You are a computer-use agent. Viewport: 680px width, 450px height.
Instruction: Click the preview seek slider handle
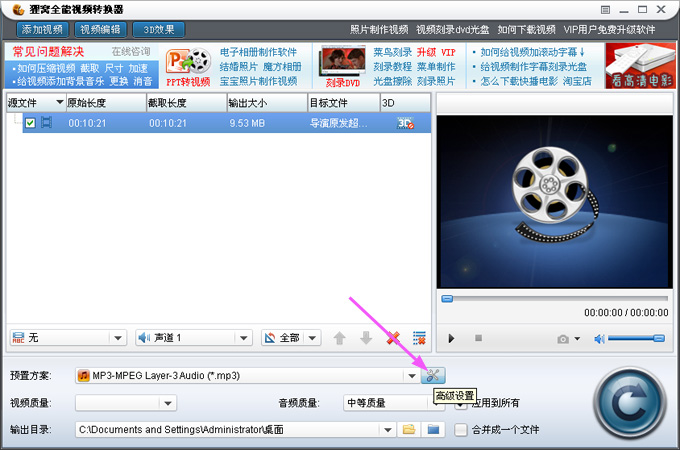[447, 299]
